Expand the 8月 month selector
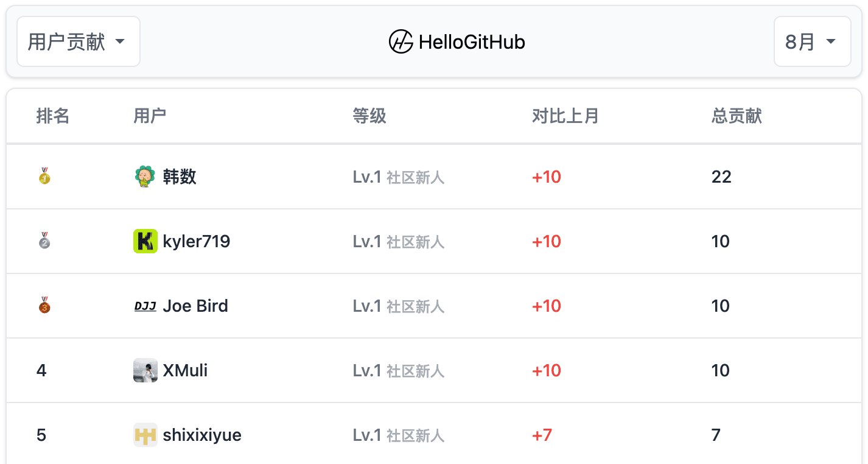 811,42
